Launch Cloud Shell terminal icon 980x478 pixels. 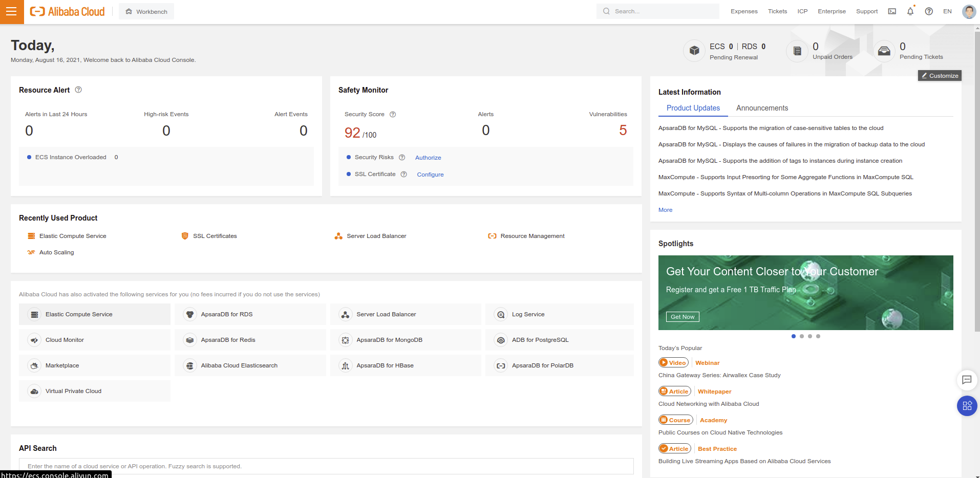click(892, 11)
